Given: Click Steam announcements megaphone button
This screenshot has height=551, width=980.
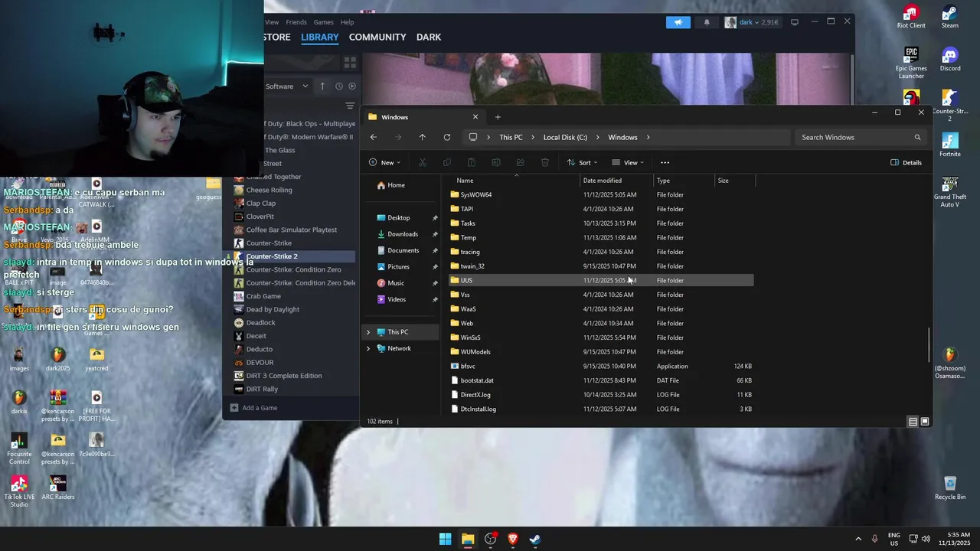Looking at the screenshot, I should click(678, 22).
